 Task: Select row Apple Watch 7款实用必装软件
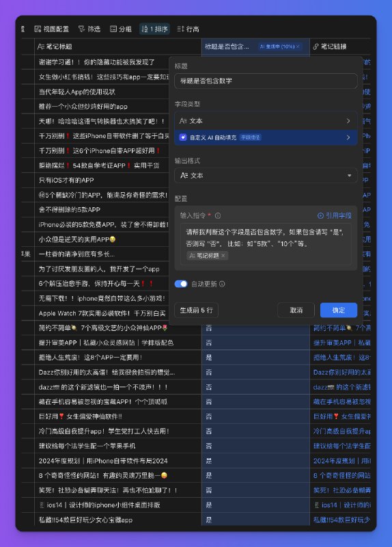pos(102,313)
